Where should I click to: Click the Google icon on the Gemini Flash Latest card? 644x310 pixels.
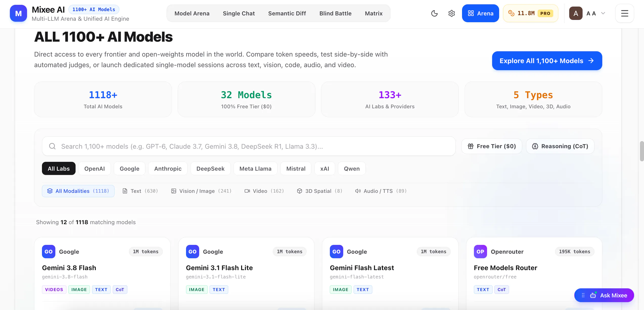click(336, 251)
